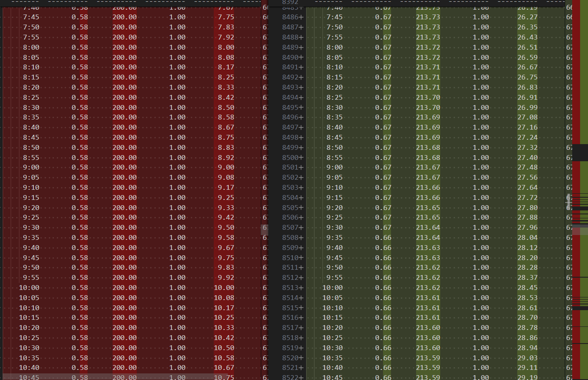The height and width of the screenshot is (380, 588).
Task: Click the time 10:30 in the right pane
Action: (x=333, y=348)
